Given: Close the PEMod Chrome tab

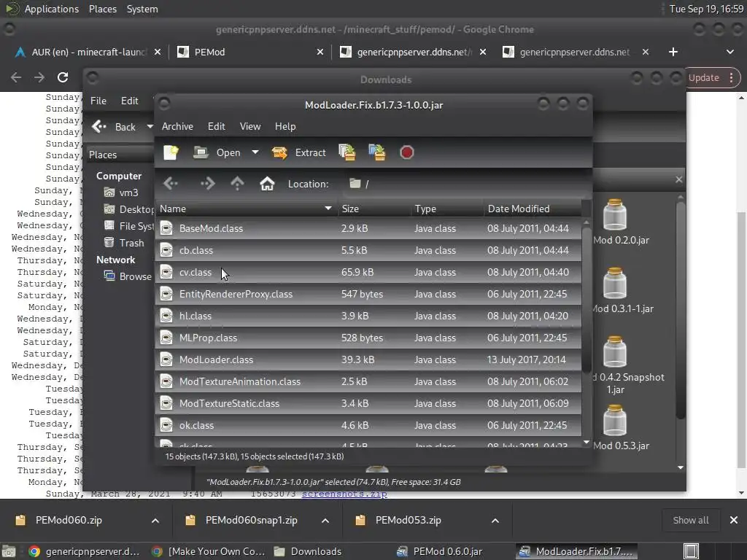Looking at the screenshot, I should click(320, 52).
